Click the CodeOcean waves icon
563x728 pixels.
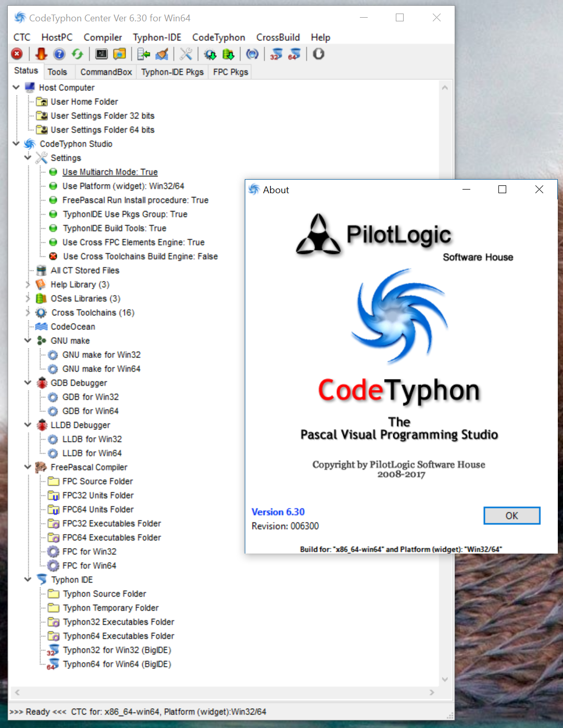pyautogui.click(x=42, y=327)
